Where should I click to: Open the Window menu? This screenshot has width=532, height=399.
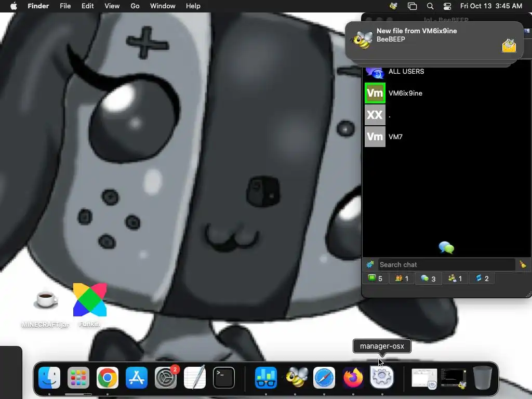coord(163,6)
